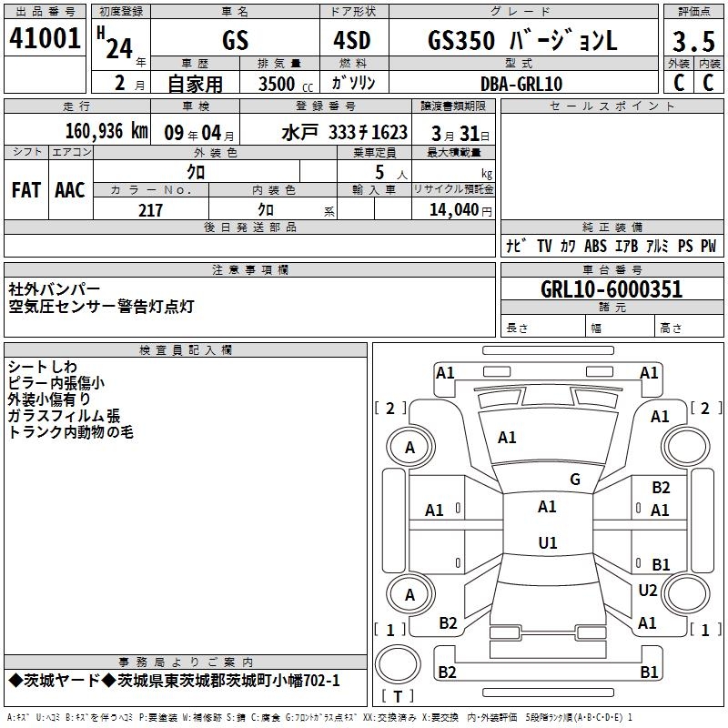Screen dimensions: 728x728
Task: Click the unmarked wheel beside right [1]
Action: pyautogui.click(x=685, y=595)
